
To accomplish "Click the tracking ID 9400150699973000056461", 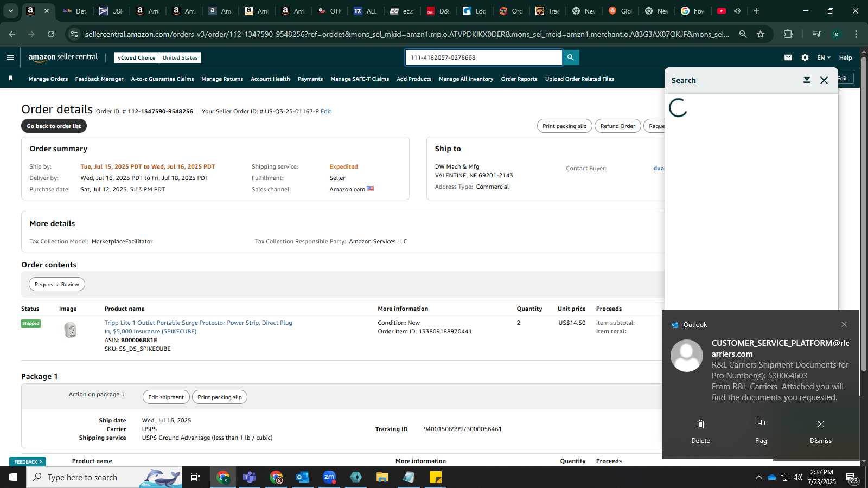I will (x=463, y=429).
